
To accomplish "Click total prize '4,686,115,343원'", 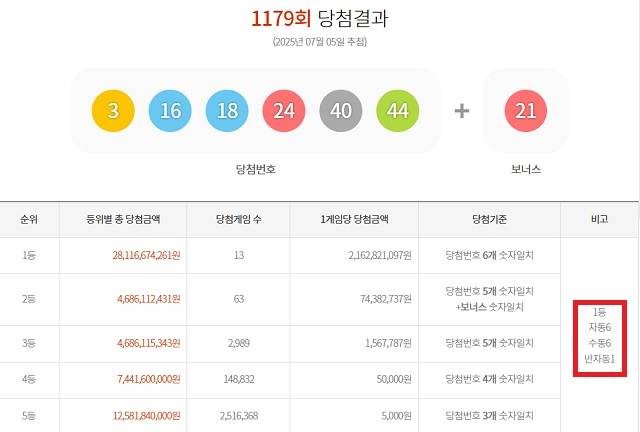I will pos(149,343).
